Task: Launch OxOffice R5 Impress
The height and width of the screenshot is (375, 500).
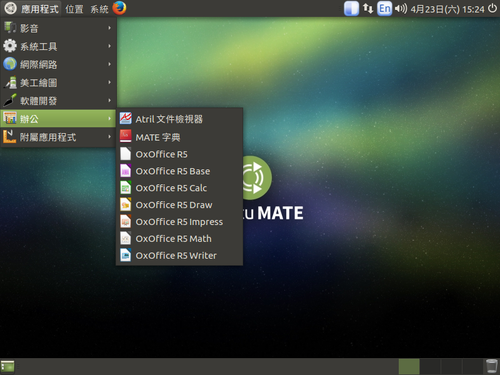Action: click(x=179, y=222)
